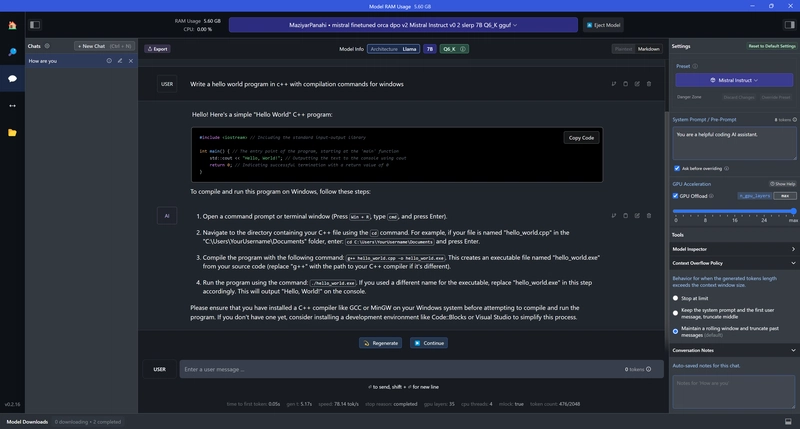Toggle the right settings sidebar panel icon
Viewport: 800px width, 429px height.
[x=789, y=24]
